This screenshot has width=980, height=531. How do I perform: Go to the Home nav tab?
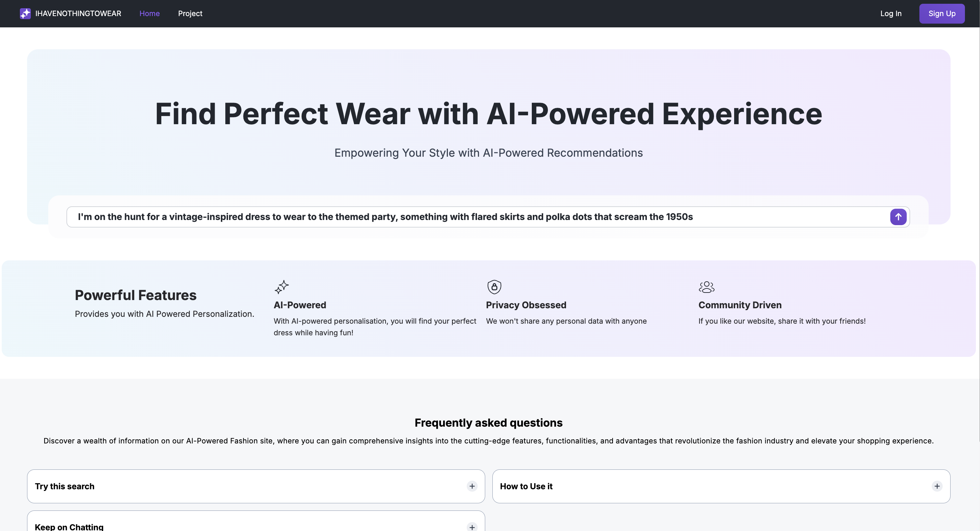pyautogui.click(x=150, y=14)
